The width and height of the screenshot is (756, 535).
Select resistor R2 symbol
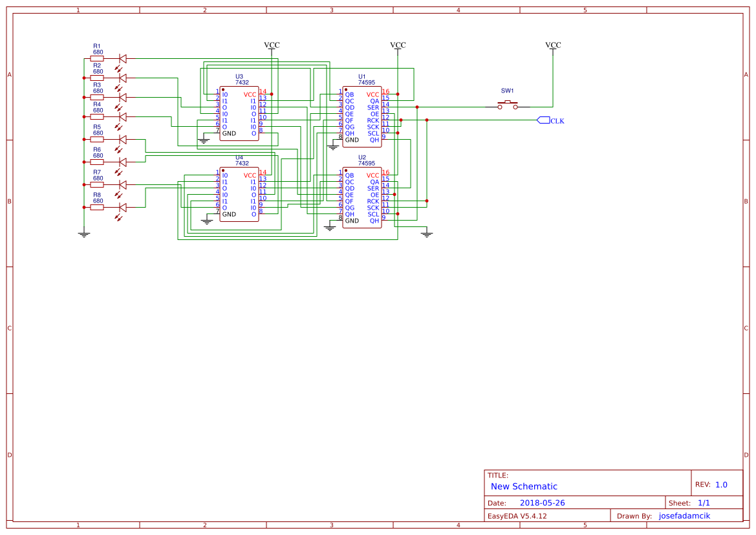[97, 78]
